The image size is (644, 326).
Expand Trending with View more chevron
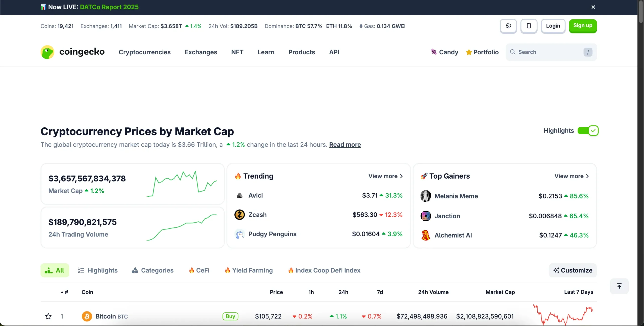[x=401, y=176]
